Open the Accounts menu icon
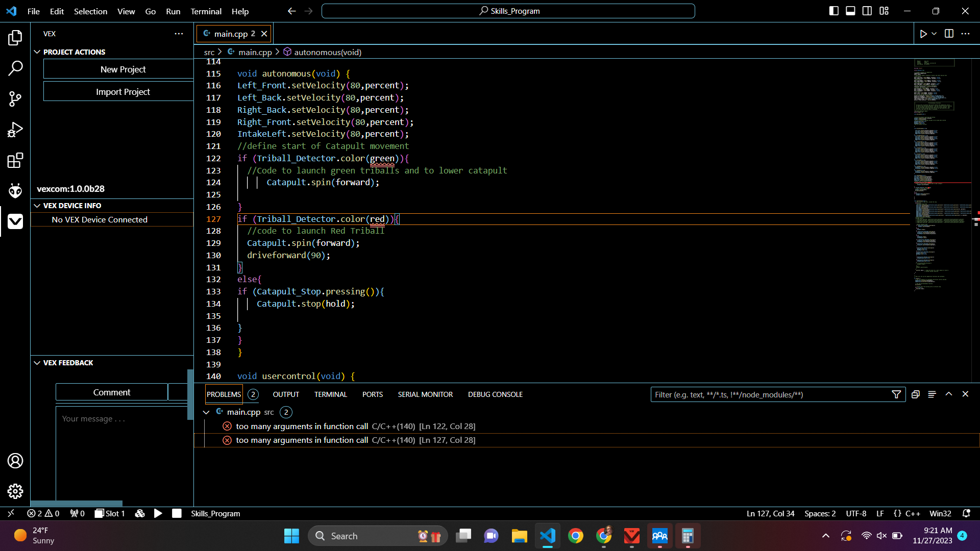 click(x=15, y=461)
